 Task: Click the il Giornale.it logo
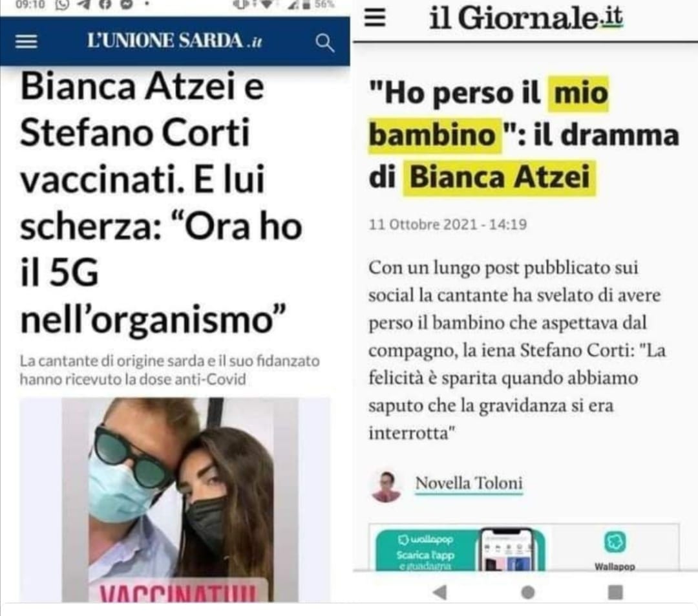(525, 19)
